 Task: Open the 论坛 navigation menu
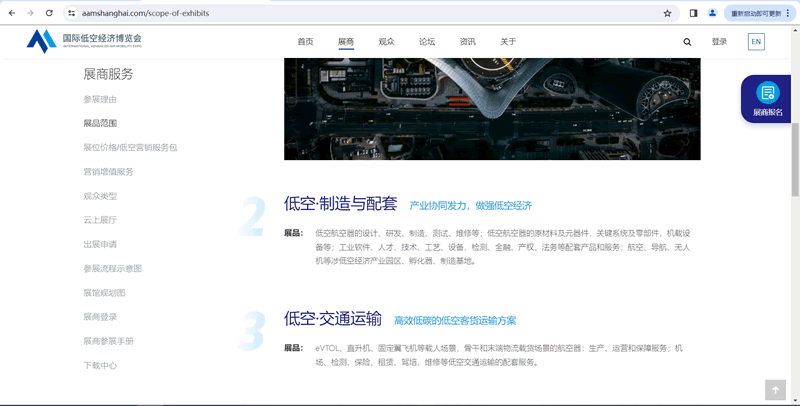[427, 42]
